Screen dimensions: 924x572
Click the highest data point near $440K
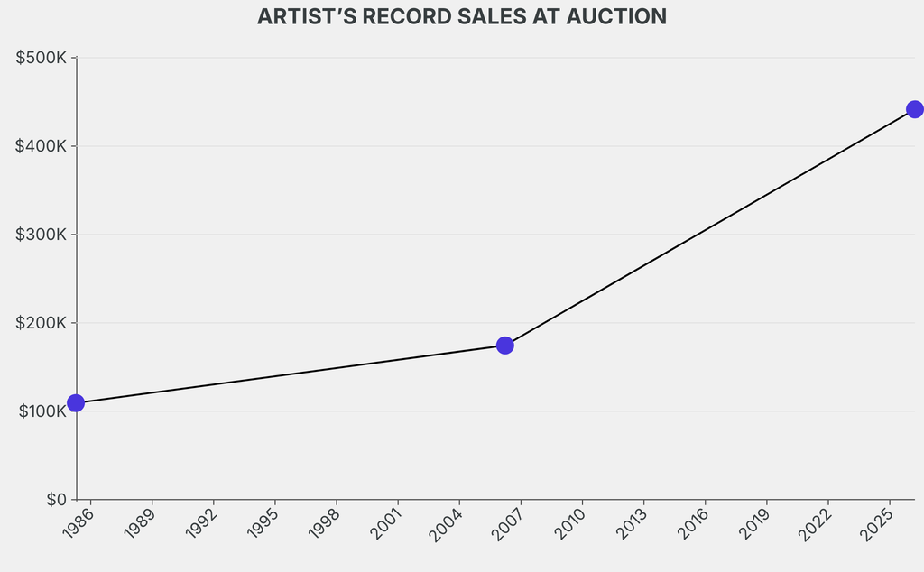pyautogui.click(x=914, y=109)
